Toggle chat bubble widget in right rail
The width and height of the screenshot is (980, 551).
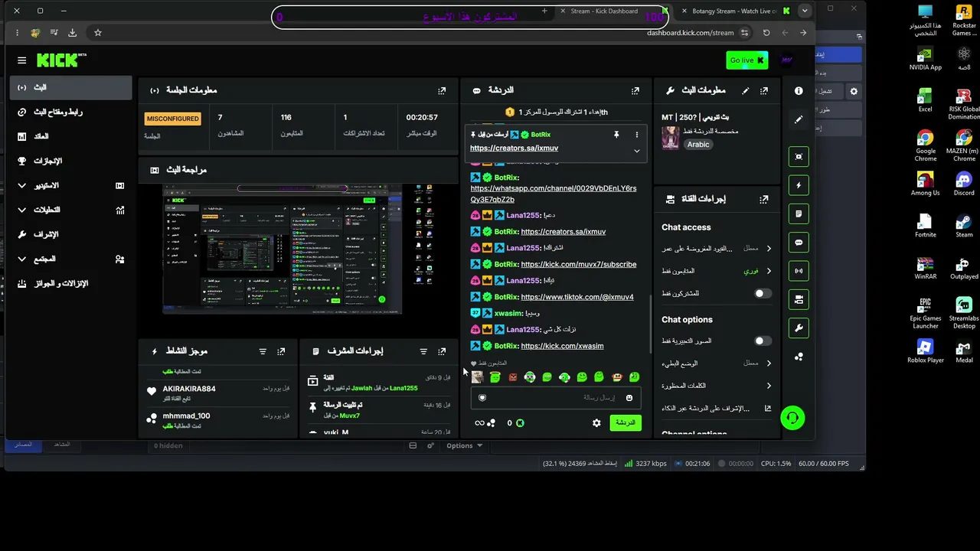[799, 243]
